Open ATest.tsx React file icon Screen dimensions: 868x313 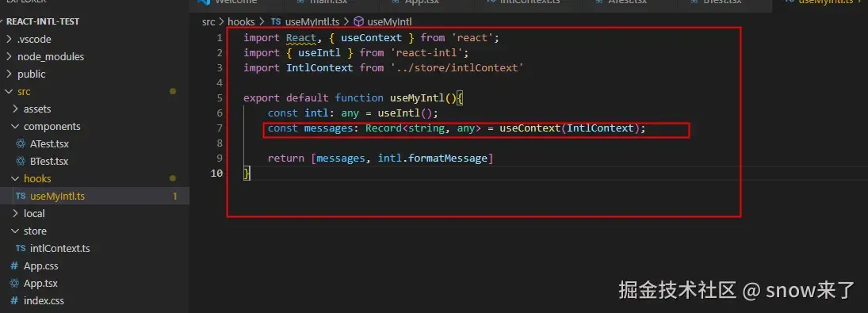tap(21, 143)
